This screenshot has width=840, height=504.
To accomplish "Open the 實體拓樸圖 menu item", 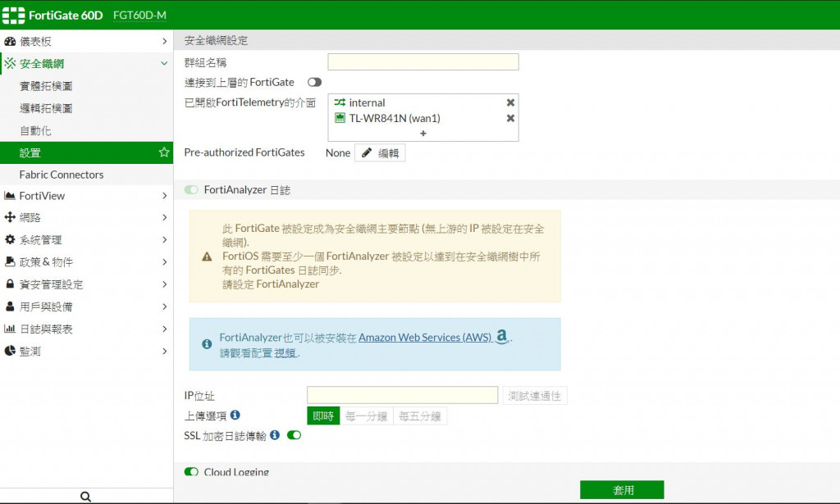I will tap(86, 85).
